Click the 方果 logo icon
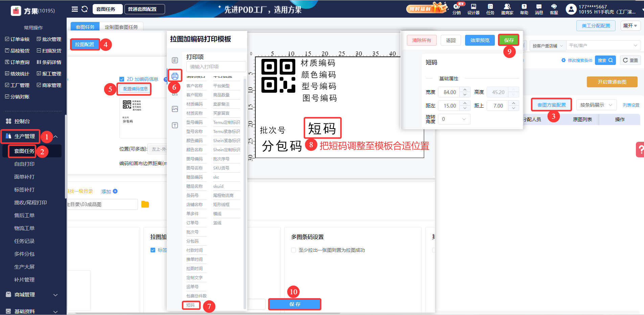Viewport: 644px width, 315px height. (16, 11)
